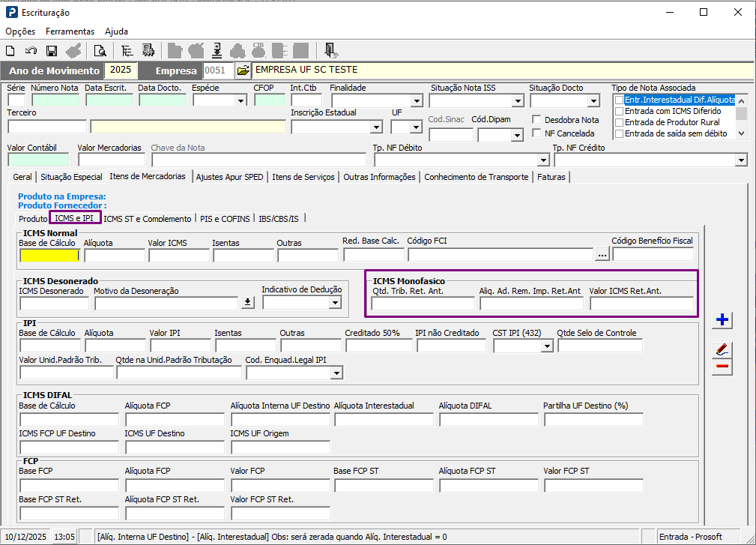Click the Save floppy disk icon
This screenshot has height=545, width=756.
coord(52,51)
